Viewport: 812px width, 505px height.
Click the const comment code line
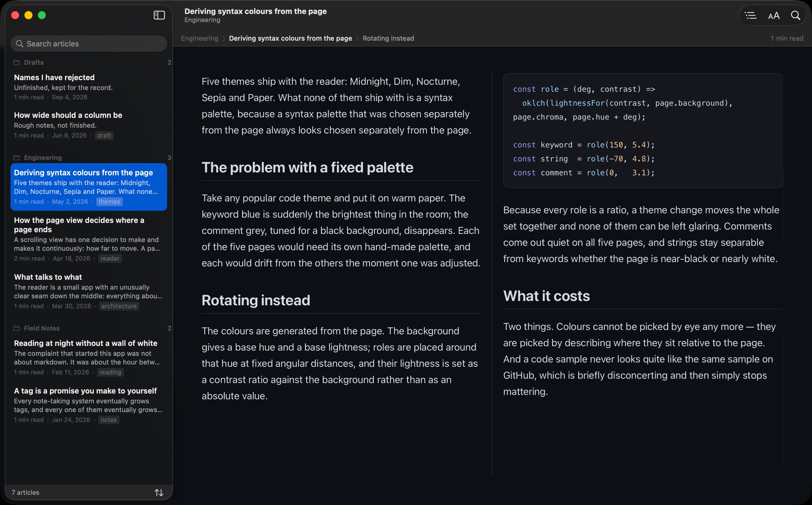(x=584, y=173)
